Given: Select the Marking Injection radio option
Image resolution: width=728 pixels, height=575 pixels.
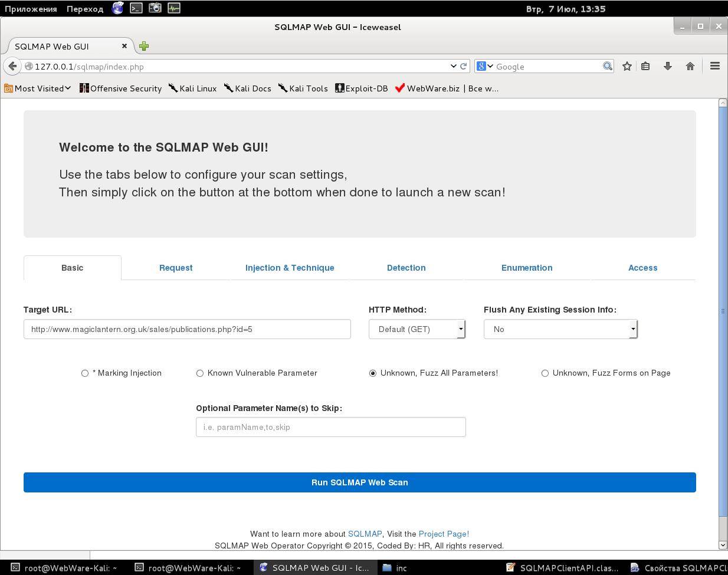Looking at the screenshot, I should click(85, 373).
